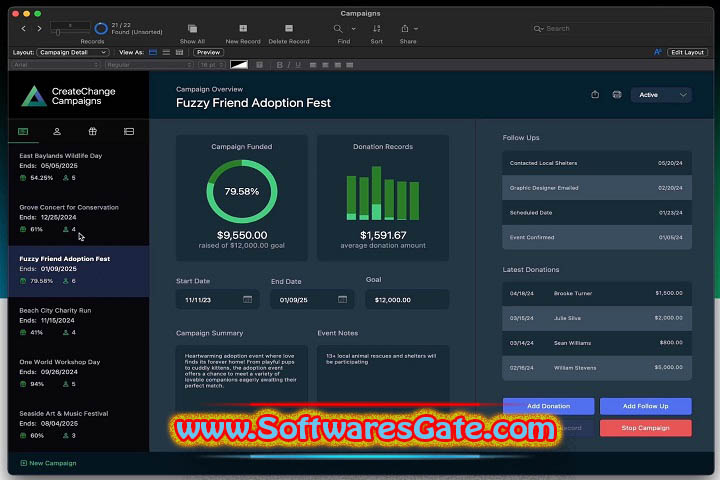
Task: Click the Stop Campaign button
Action: [x=646, y=428]
